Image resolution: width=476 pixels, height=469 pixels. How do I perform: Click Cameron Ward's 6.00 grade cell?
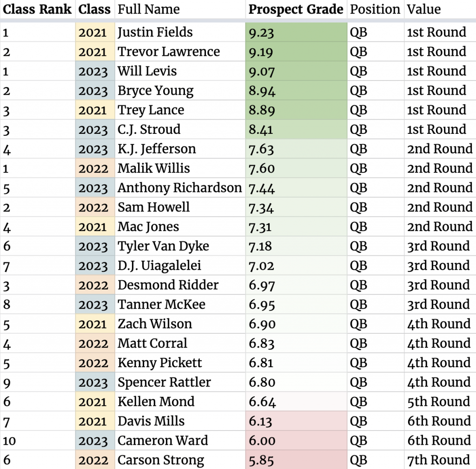click(x=296, y=441)
